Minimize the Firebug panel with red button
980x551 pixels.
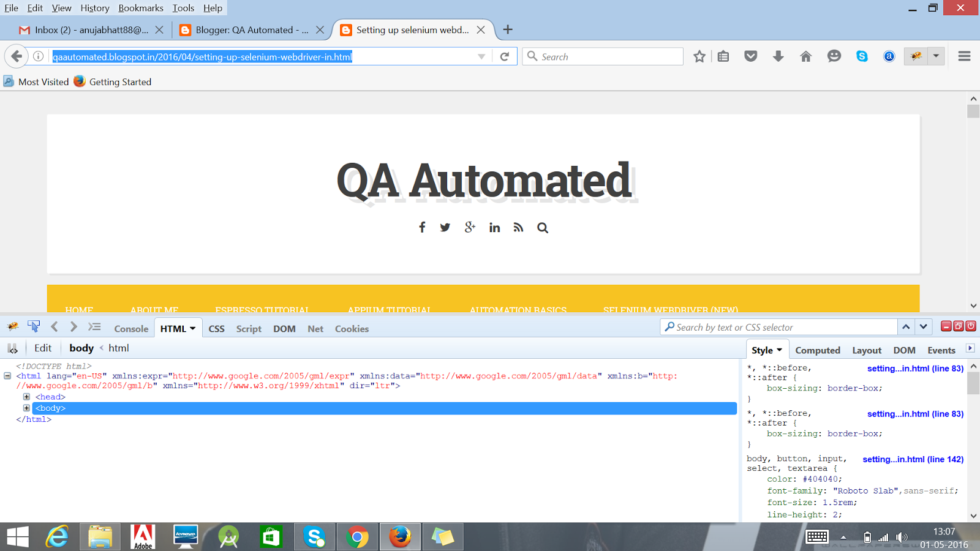(x=946, y=326)
